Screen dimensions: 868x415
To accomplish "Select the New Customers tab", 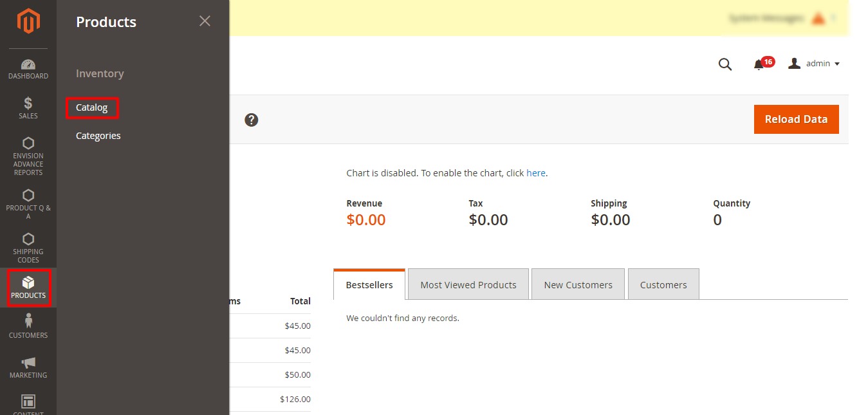I will coord(577,284).
